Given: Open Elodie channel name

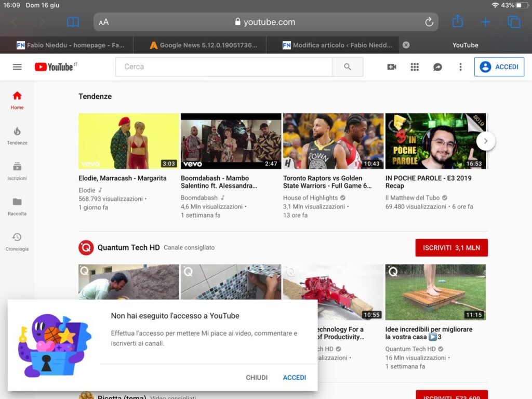Looking at the screenshot, I should pos(87,190).
